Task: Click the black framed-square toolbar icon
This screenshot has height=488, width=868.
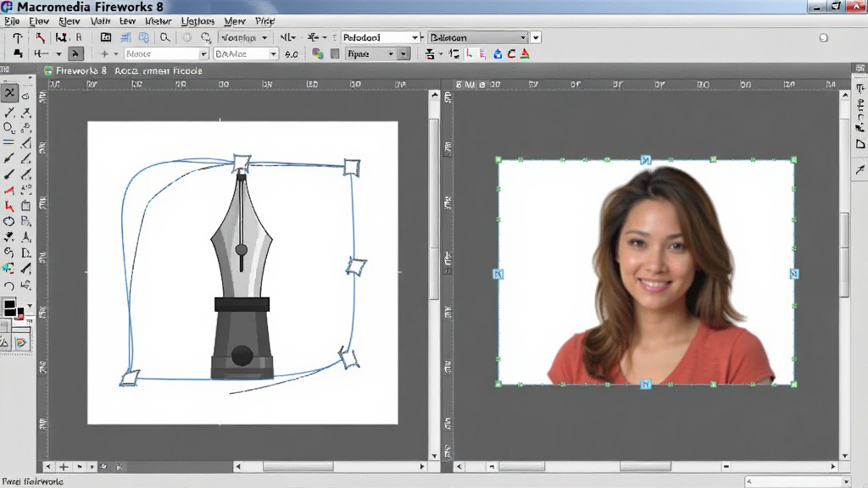Action: click(106, 37)
